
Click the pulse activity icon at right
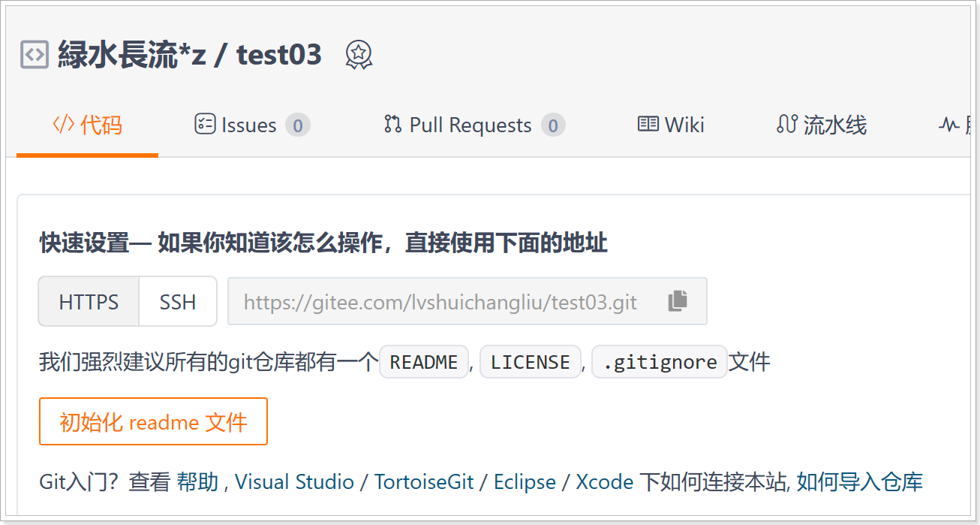948,125
